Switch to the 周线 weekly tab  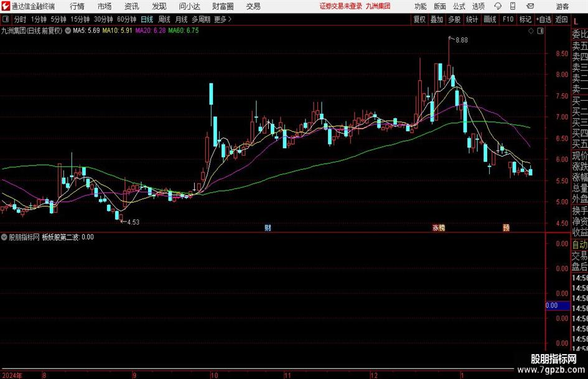point(164,19)
